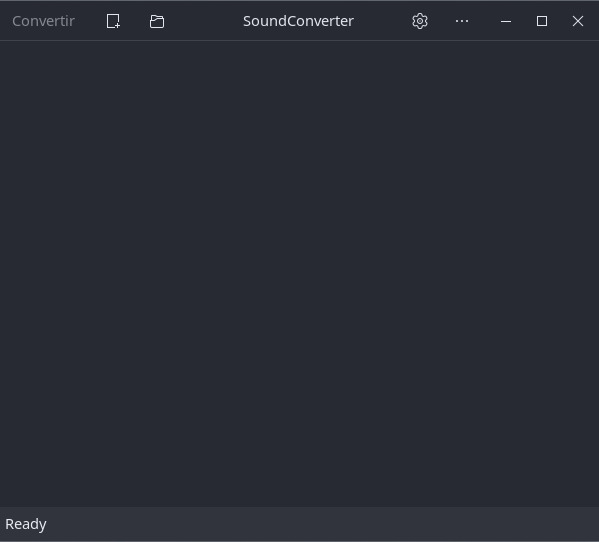This screenshot has height=542, width=599.
Task: Click the empty file list area
Action: click(x=300, y=273)
